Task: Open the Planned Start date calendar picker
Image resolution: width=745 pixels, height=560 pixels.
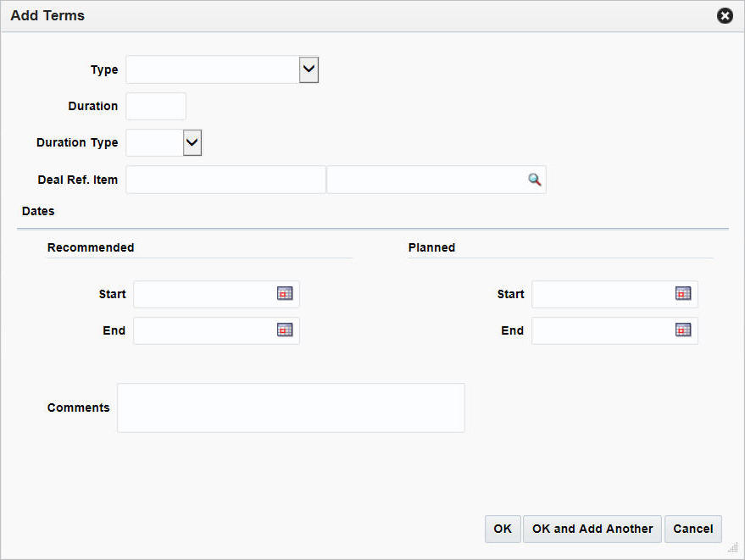Action: point(684,294)
